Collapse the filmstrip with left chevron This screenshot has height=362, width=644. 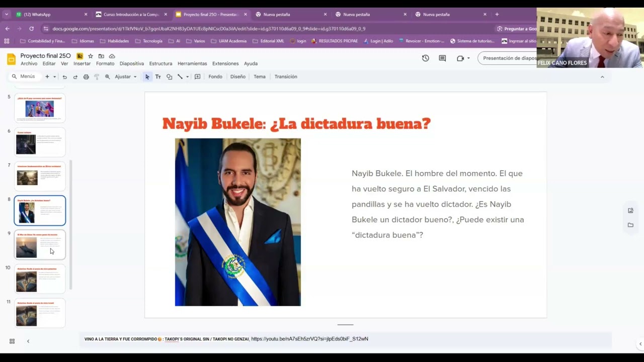[28, 341]
